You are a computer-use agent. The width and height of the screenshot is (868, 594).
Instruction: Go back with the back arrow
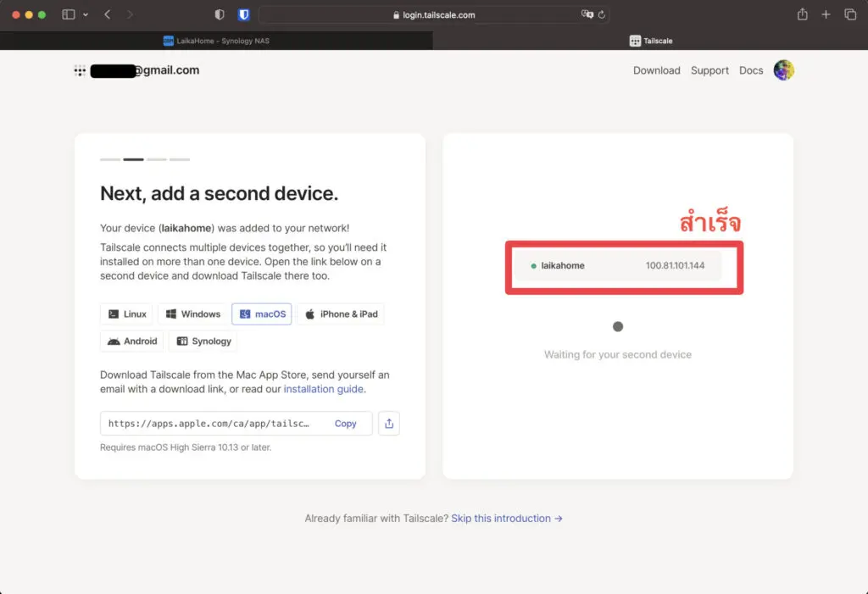point(108,14)
